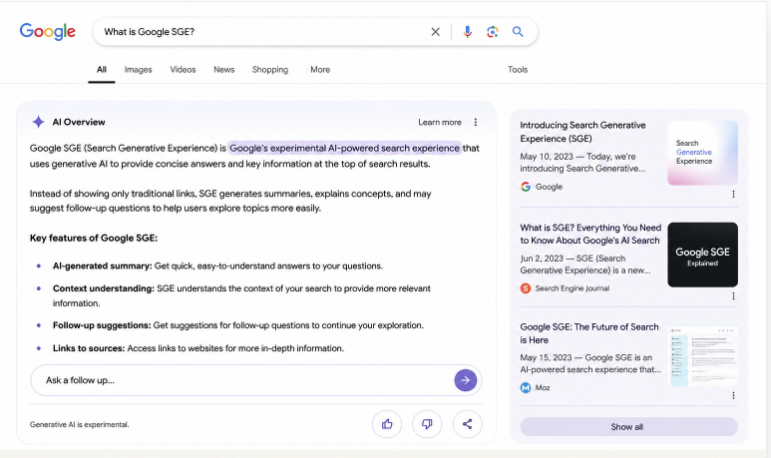This screenshot has height=458, width=771.
Task: Click the Context understanding bullet
Action: [241, 296]
